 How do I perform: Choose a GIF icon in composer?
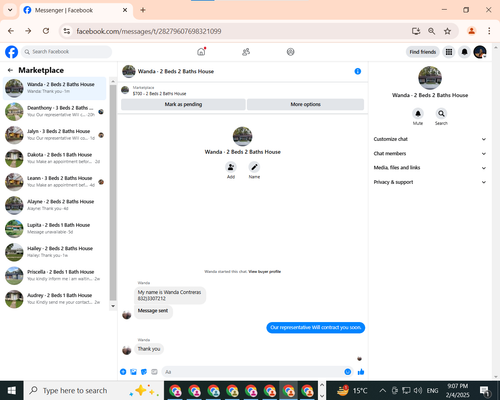point(154,372)
